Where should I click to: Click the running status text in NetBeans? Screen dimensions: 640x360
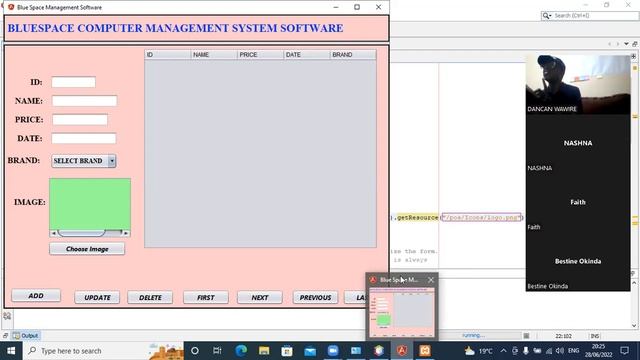pos(473,336)
